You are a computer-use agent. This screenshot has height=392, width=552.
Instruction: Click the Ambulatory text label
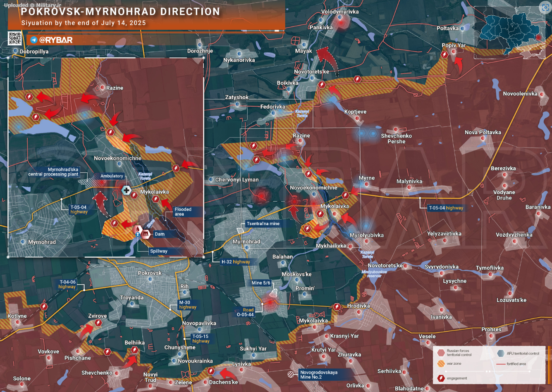click(x=112, y=176)
